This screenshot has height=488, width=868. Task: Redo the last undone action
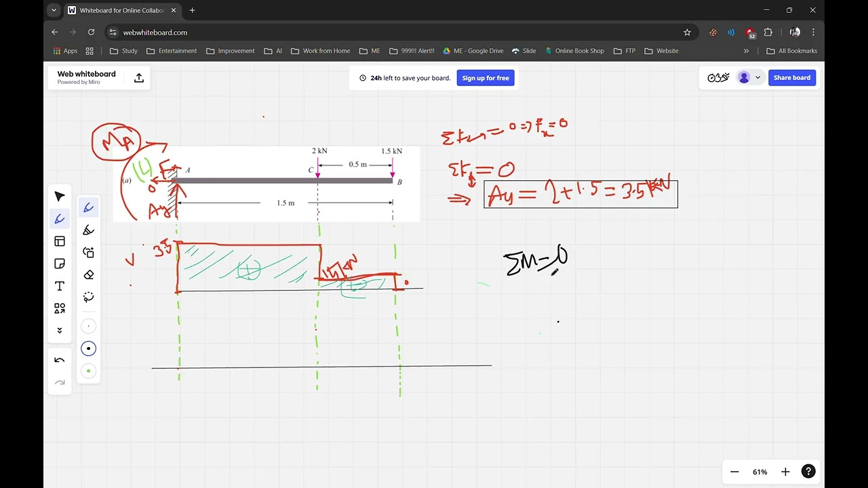[x=60, y=383]
